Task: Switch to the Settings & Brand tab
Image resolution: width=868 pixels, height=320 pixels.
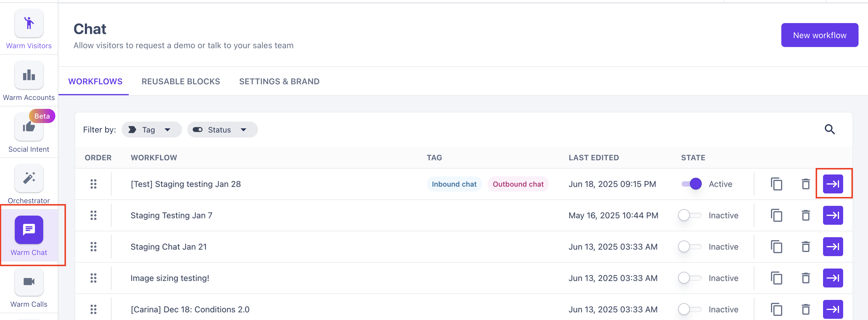Action: [x=279, y=82]
